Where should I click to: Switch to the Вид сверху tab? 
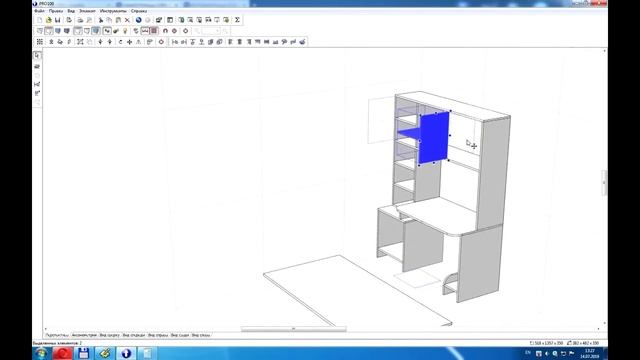(110, 335)
